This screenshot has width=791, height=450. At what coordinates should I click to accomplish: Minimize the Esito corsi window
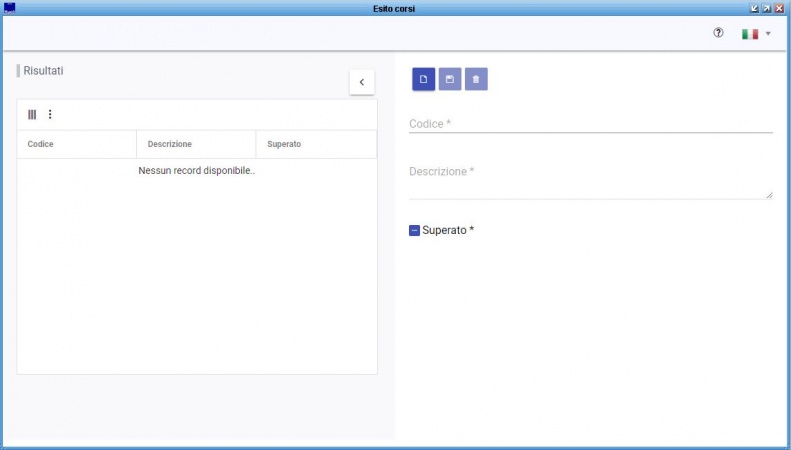click(755, 8)
